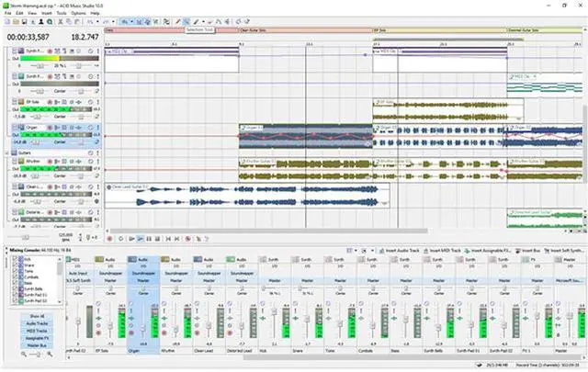Open the File menu
This screenshot has height=372, width=588.
(7, 13)
